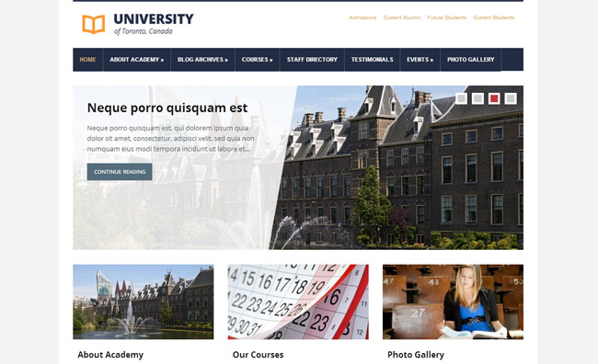Click the Our Courses heading
598x364 pixels.
(x=259, y=355)
